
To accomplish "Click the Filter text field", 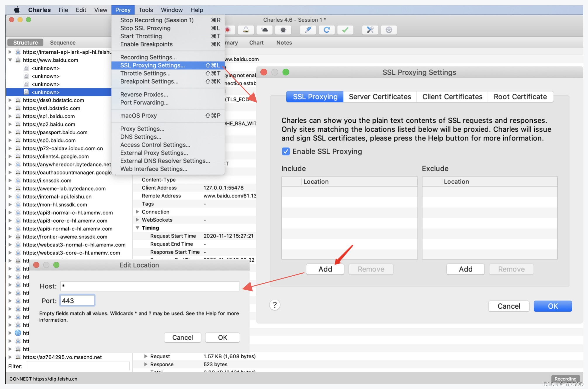I will tap(78, 366).
